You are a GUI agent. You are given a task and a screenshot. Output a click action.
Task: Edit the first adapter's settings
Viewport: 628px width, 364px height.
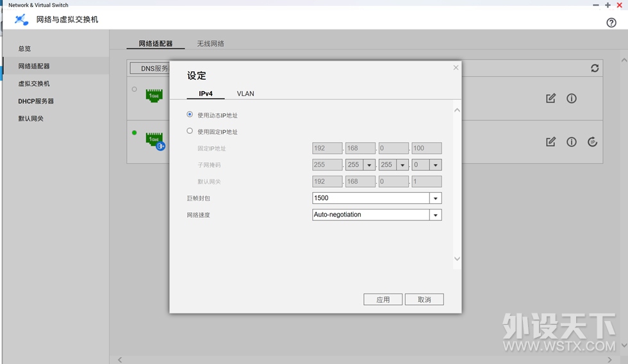pos(550,98)
